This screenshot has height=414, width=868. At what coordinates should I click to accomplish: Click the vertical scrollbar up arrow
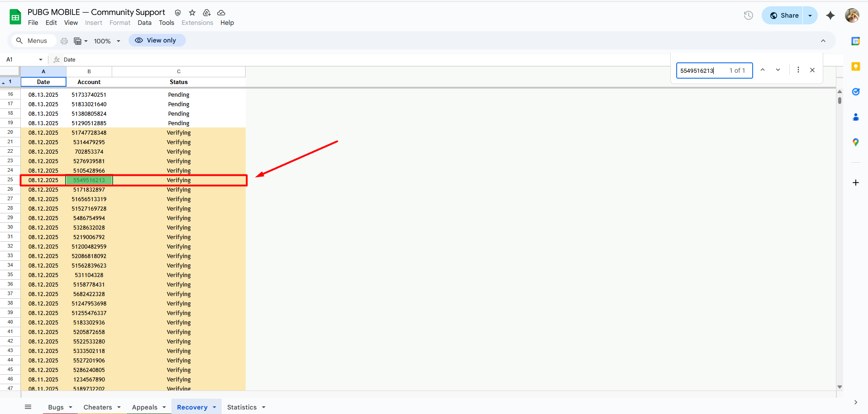(840, 91)
